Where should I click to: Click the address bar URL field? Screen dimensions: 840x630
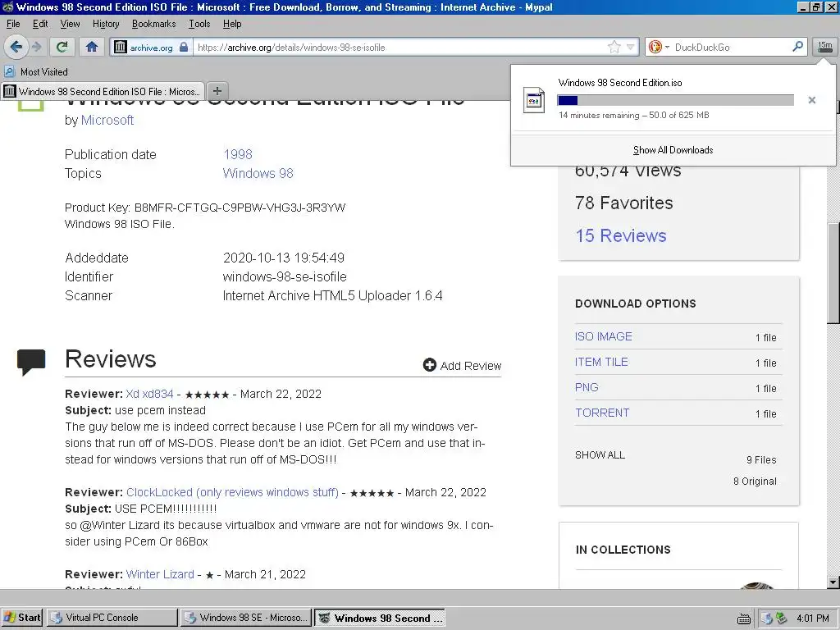click(399, 47)
